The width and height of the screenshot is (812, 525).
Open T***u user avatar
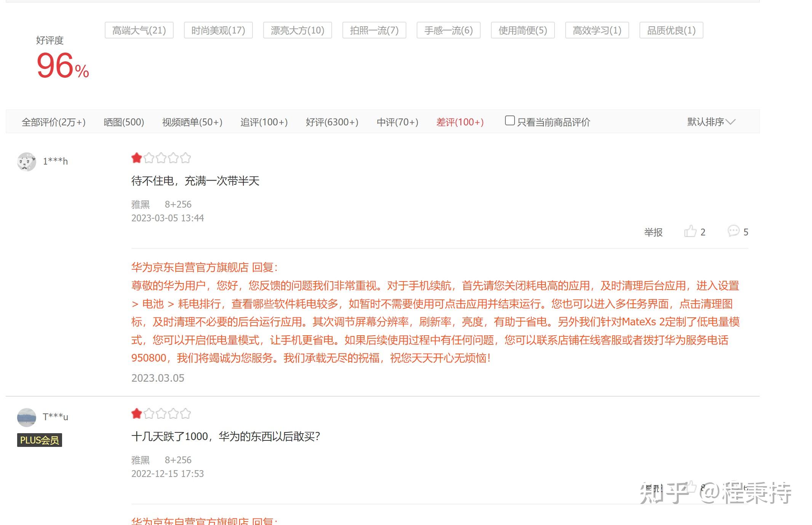coord(27,417)
